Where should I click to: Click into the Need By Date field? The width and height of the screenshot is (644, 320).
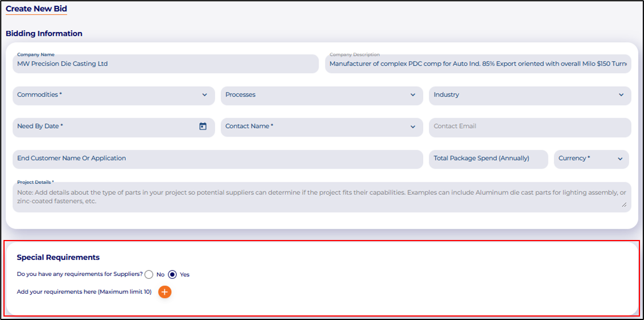point(103,127)
